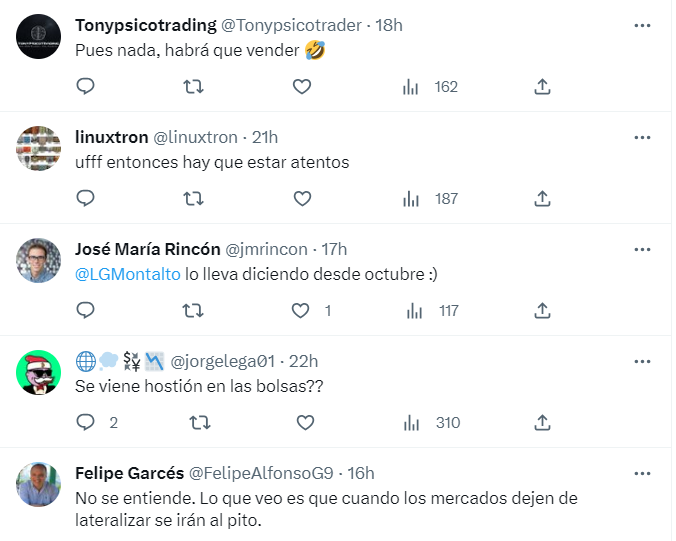Reply to Tonypsicotrading's tweet
The width and height of the screenshot is (676, 541).
coord(86,87)
